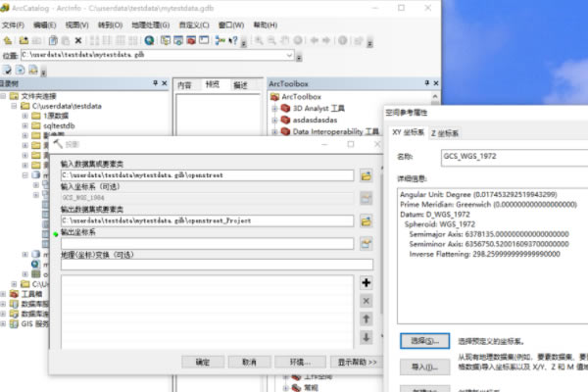Click the 环境... button
The image size is (588, 392).
300,362
